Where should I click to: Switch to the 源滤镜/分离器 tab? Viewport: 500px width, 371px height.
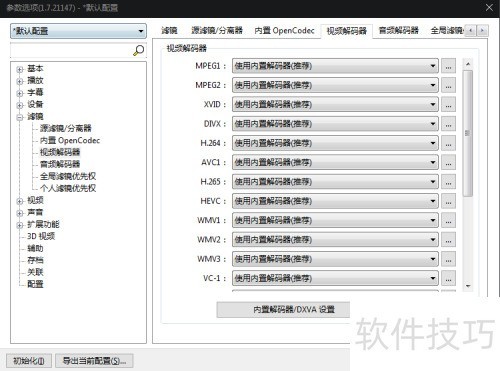[217, 31]
